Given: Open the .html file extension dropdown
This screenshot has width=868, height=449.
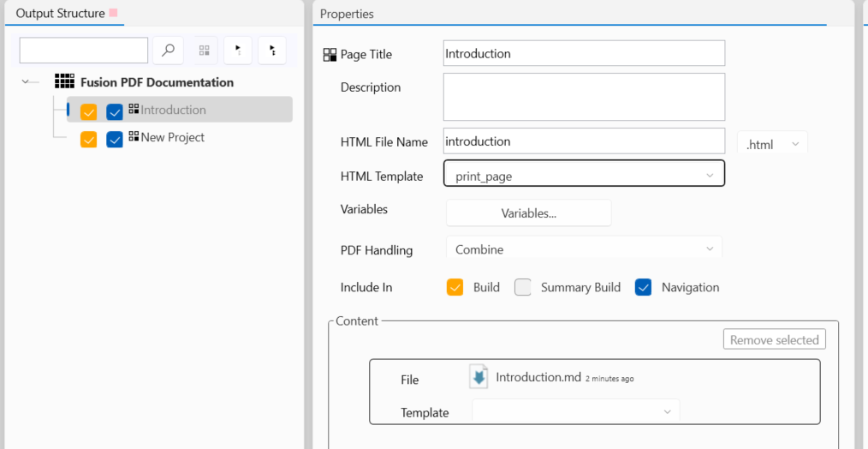Looking at the screenshot, I should 772,144.
